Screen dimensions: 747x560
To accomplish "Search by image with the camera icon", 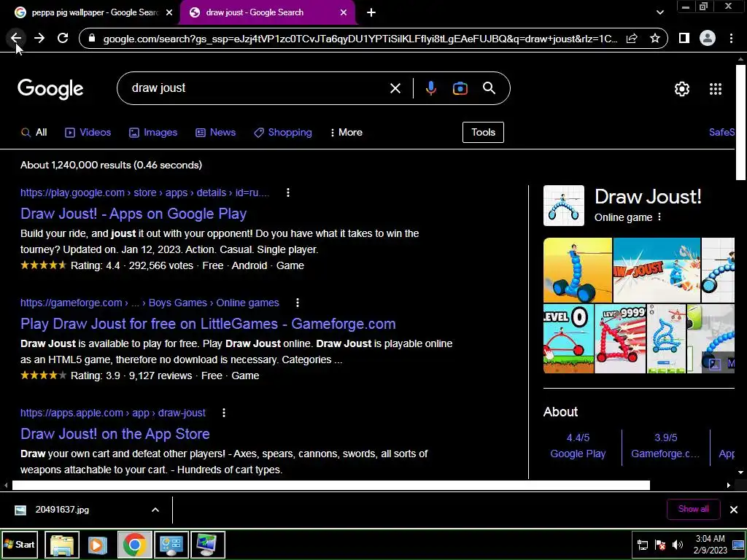I will (x=460, y=88).
